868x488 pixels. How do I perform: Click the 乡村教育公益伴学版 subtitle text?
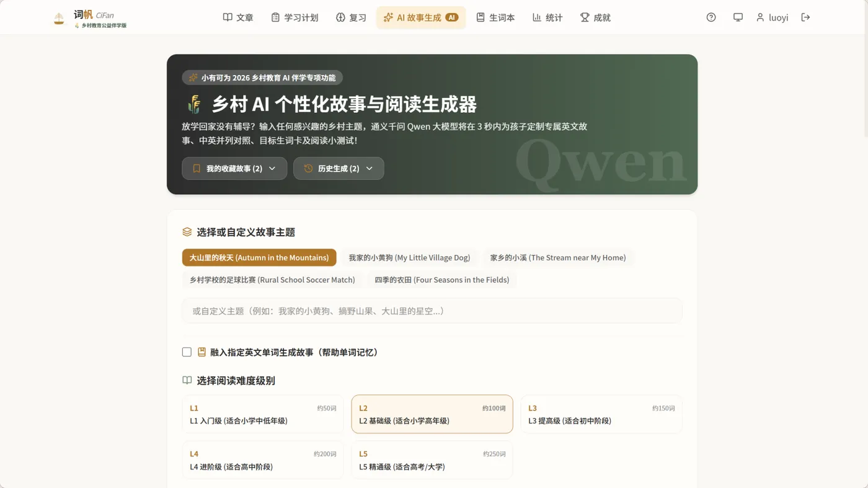(x=104, y=25)
